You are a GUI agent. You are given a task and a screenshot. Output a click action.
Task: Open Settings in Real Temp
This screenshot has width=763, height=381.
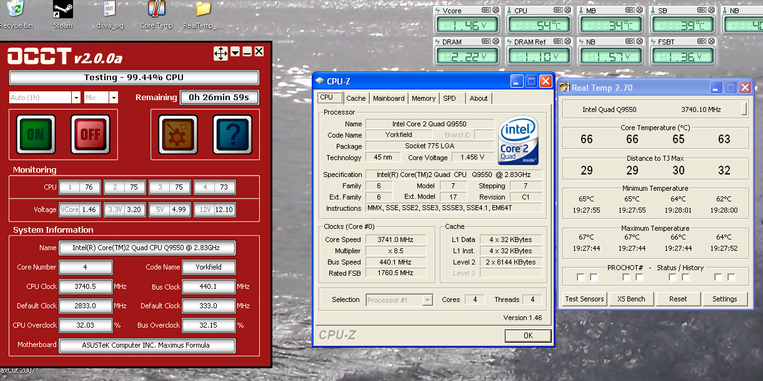(725, 299)
